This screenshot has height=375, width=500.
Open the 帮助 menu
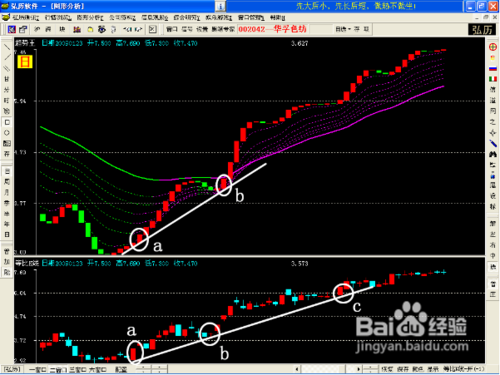point(277,17)
